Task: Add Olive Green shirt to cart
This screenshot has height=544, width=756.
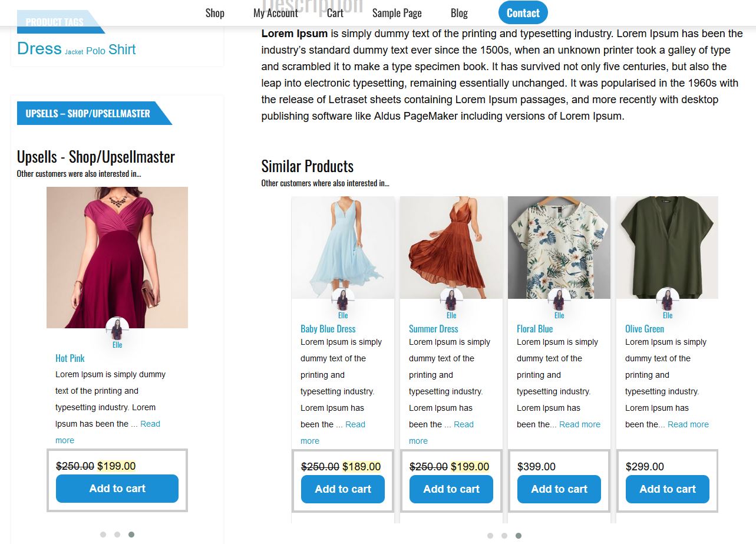Action: coord(668,489)
